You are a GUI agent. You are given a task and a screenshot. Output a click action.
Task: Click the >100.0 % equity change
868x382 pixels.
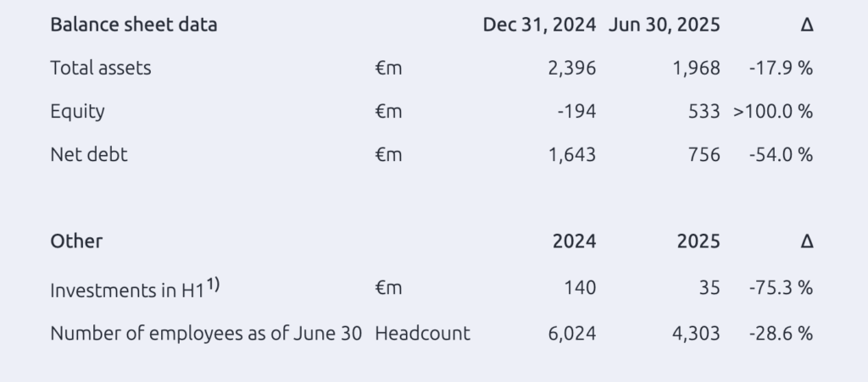click(773, 112)
